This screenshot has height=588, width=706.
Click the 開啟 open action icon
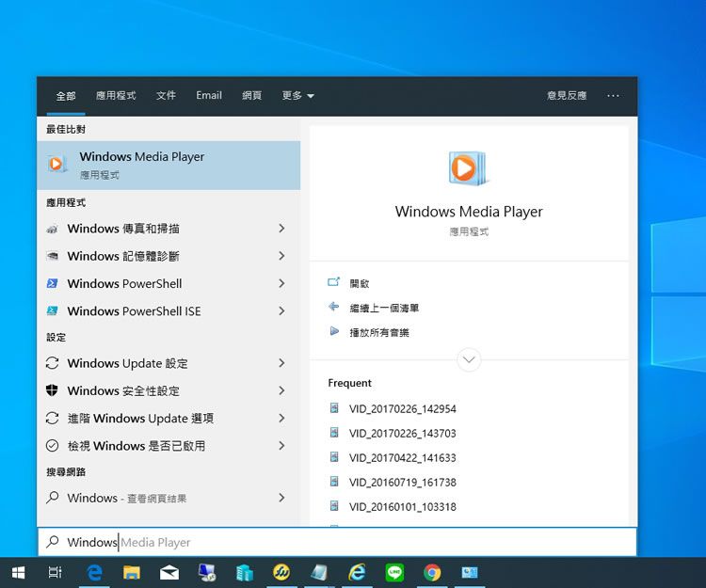point(333,282)
